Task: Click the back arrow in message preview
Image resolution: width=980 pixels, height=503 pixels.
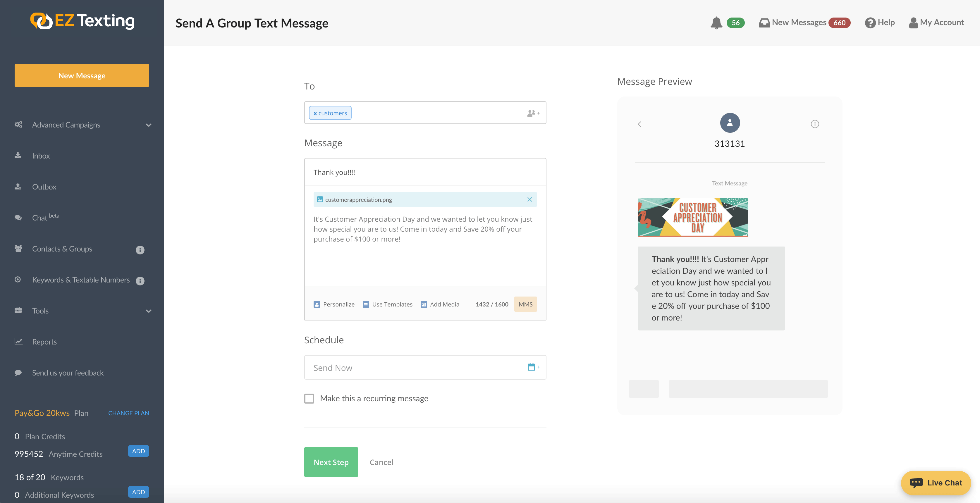Action: tap(639, 124)
